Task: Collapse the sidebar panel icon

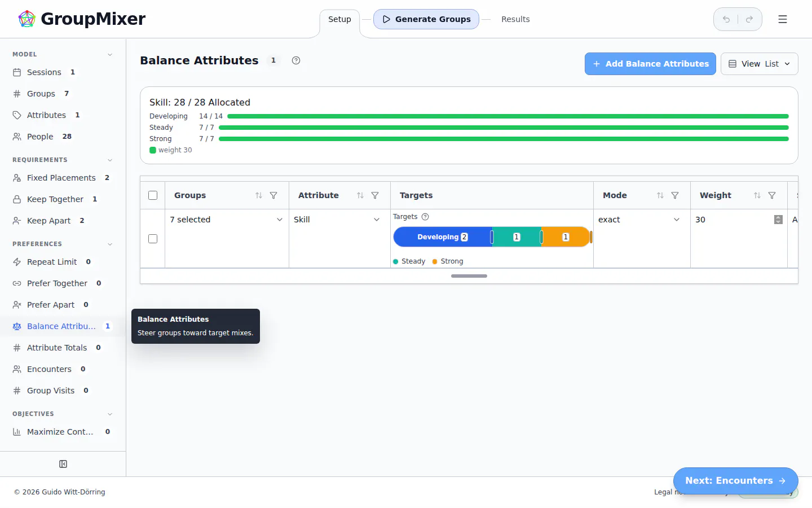Action: coord(63,464)
